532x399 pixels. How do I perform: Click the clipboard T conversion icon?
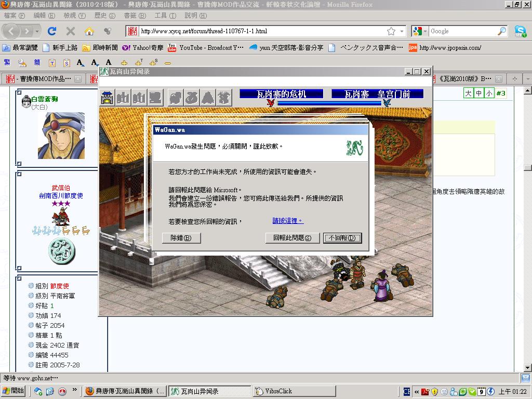click(x=52, y=63)
